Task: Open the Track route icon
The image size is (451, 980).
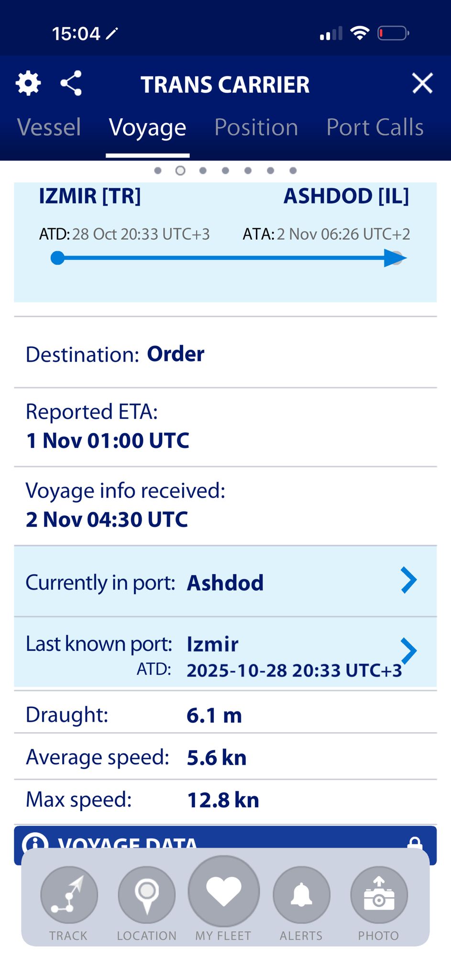Action: 69,894
